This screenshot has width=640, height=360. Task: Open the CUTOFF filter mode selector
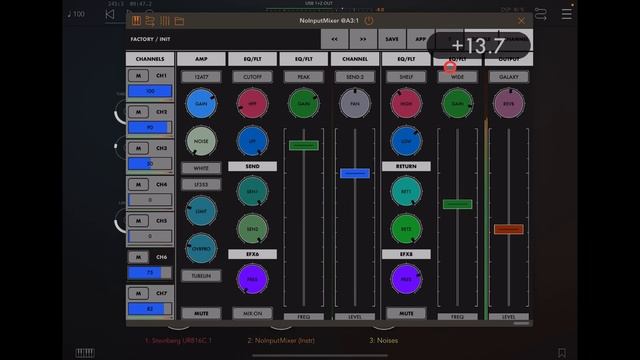tap(252, 77)
